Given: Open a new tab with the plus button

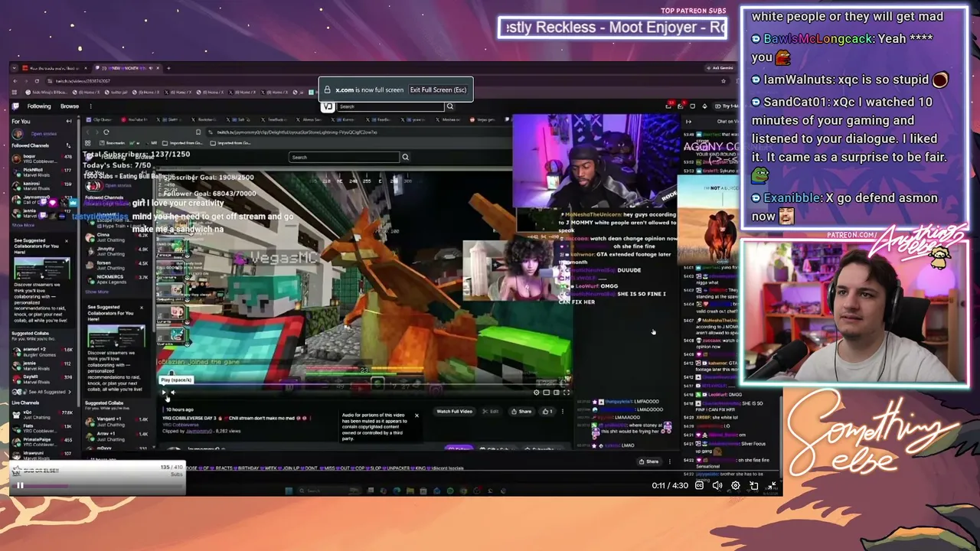Looking at the screenshot, I should click(168, 68).
